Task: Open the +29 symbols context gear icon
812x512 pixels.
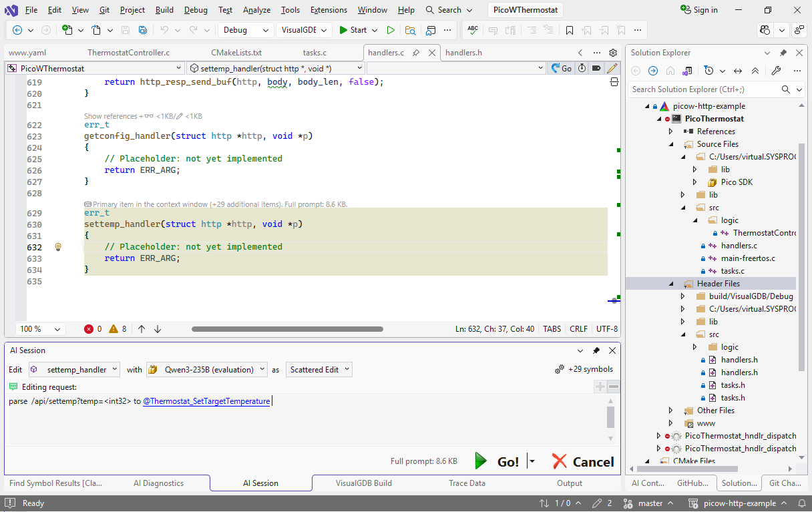Action: [x=560, y=369]
